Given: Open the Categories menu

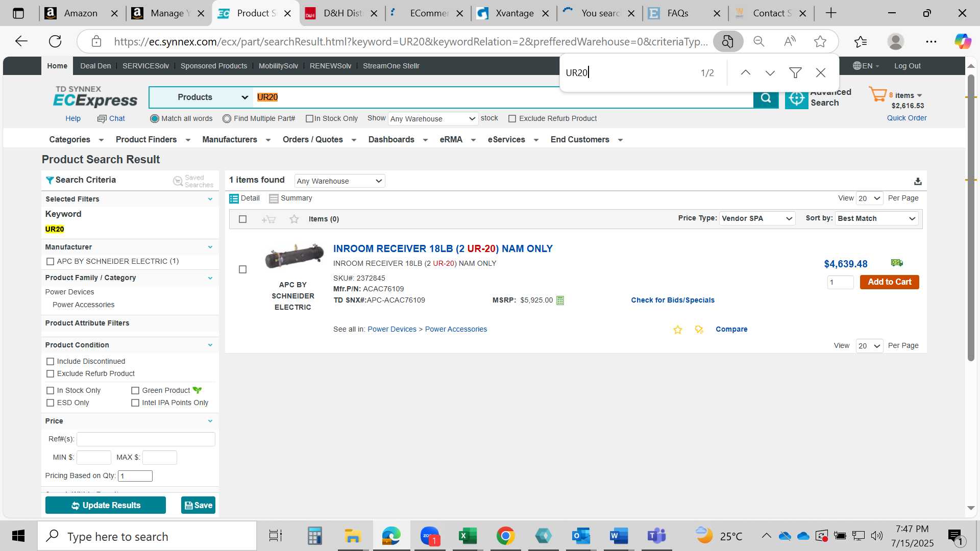Looking at the screenshot, I should point(76,140).
